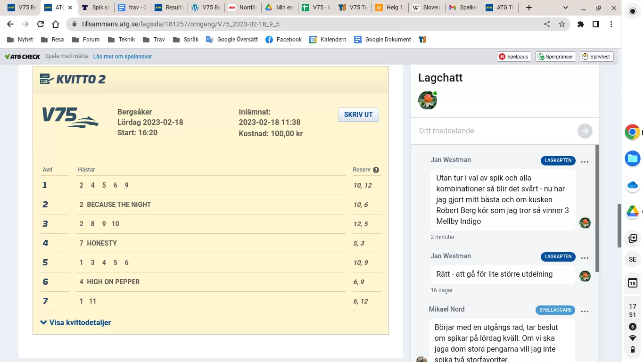Open Läs mer om spelansvar link
Viewport: 644px width, 362px height.
click(123, 57)
